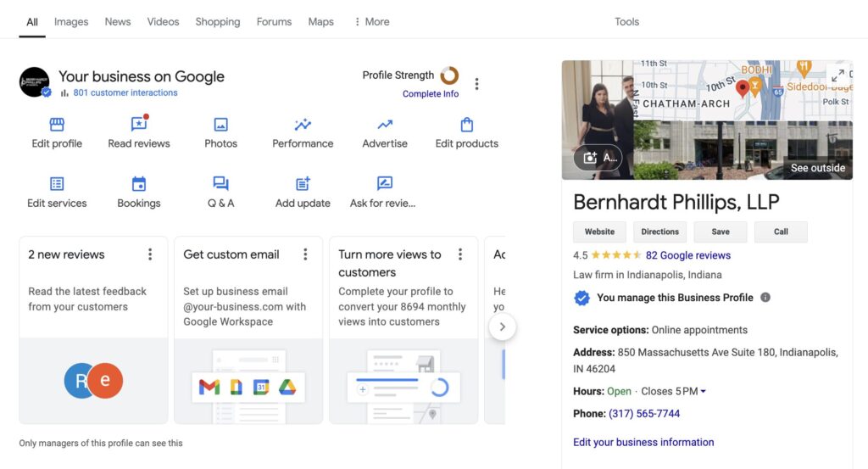868x469 pixels.
Task: Open the Bookings calendar icon
Action: [x=139, y=184]
